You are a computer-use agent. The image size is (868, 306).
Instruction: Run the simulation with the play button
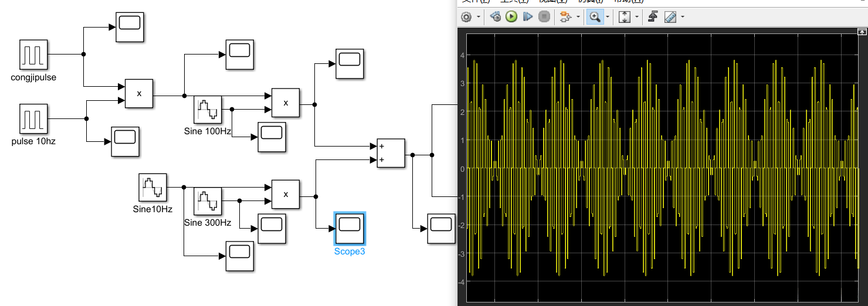tap(511, 17)
